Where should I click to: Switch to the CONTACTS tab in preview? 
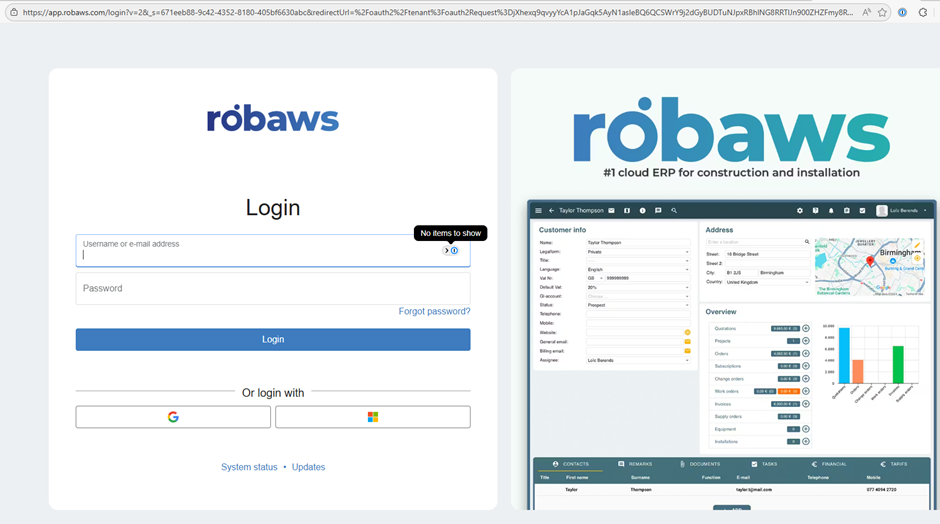(570, 464)
